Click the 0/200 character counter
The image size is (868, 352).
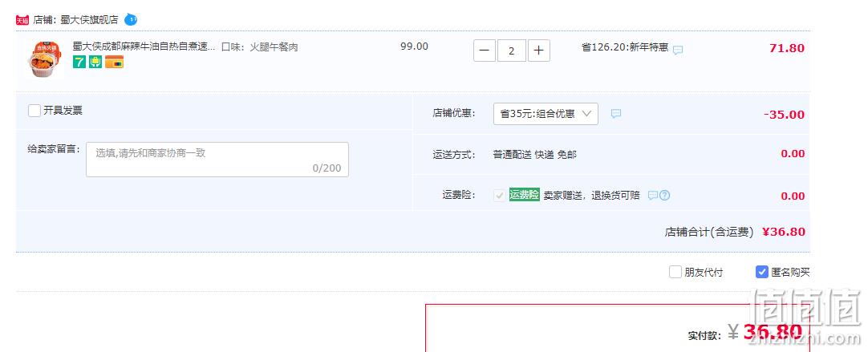(327, 168)
